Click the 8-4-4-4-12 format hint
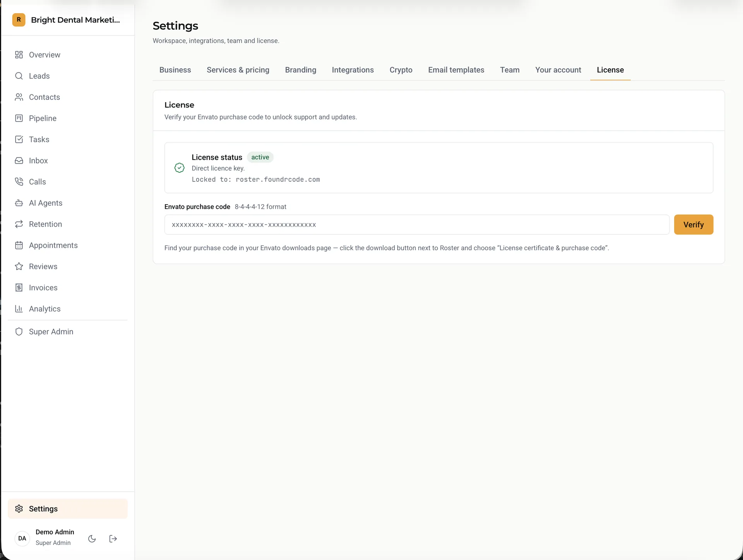This screenshot has height=560, width=743. [260, 207]
